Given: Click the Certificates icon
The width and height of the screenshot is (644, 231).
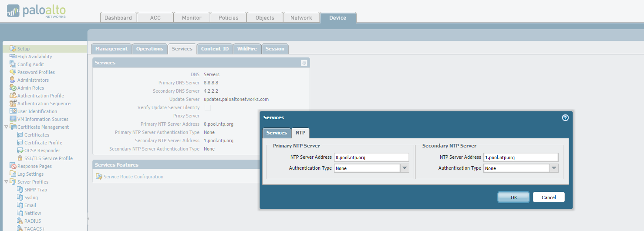Looking at the screenshot, I should 20,135.
